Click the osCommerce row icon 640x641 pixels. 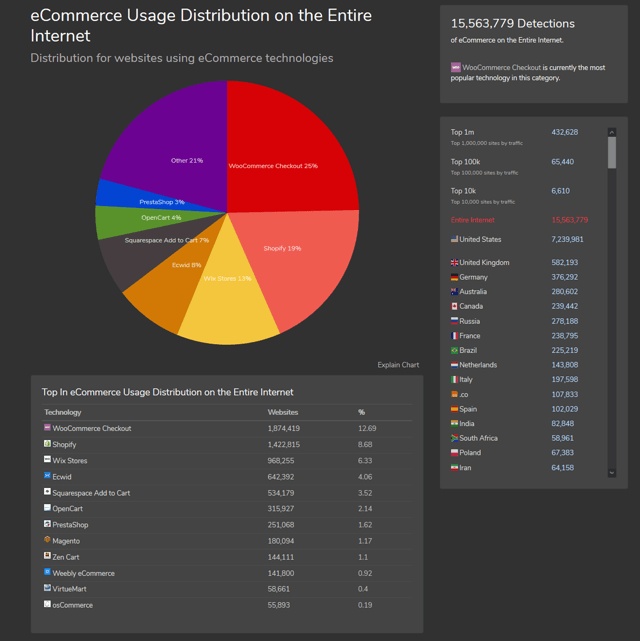(47, 604)
